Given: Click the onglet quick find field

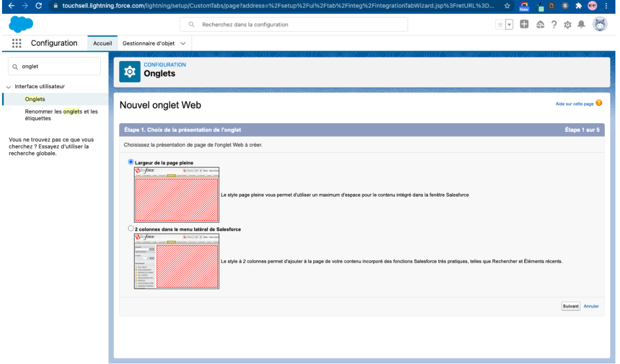Looking at the screenshot, I should (x=55, y=66).
